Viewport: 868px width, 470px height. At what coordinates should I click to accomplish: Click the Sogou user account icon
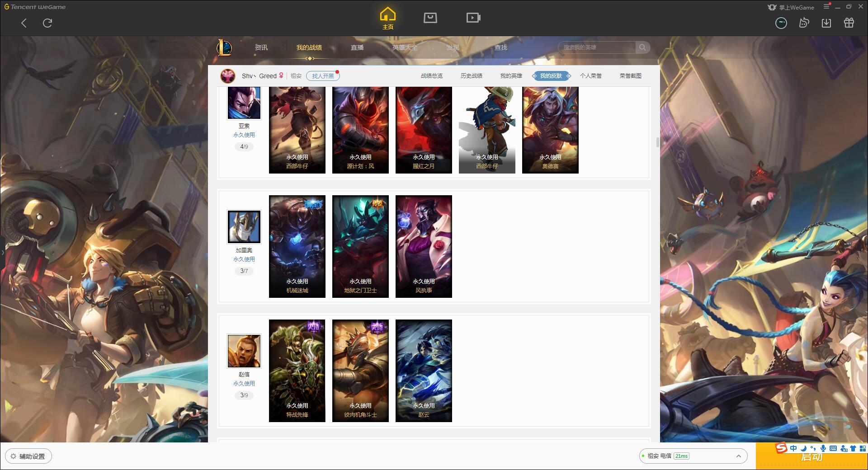pos(844,448)
